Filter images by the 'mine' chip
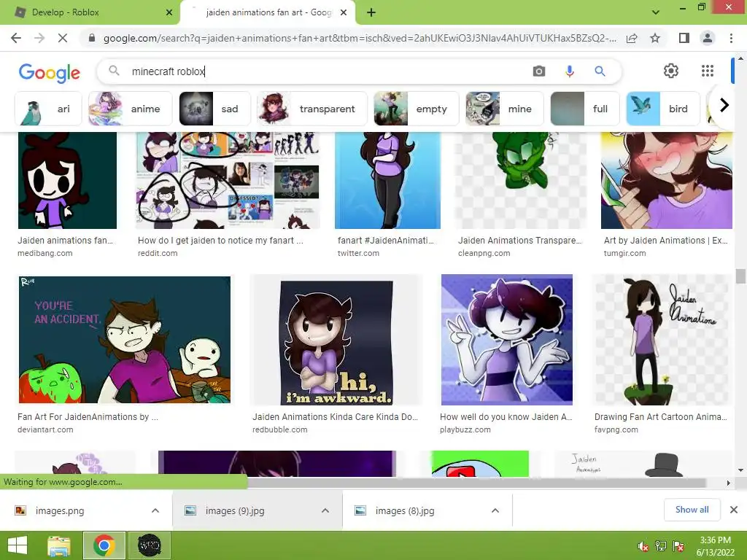 tap(505, 109)
